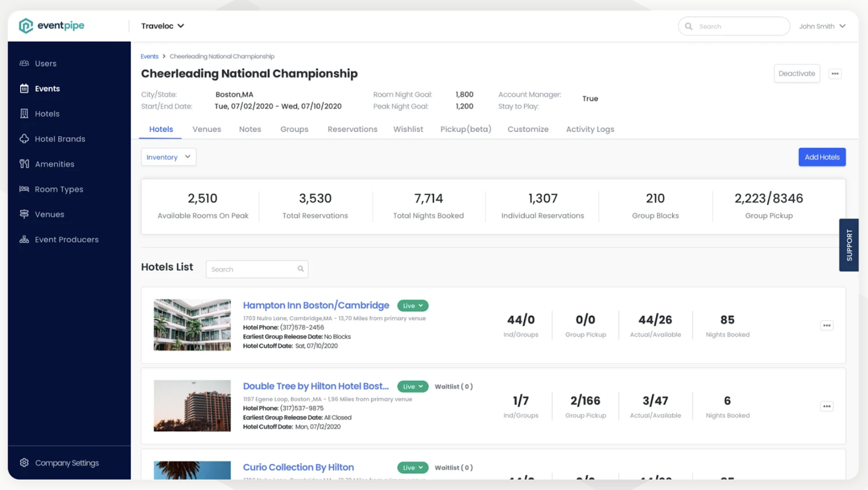The height and width of the screenshot is (490, 868).
Task: Open the Traveloc company dropdown
Action: pos(162,26)
